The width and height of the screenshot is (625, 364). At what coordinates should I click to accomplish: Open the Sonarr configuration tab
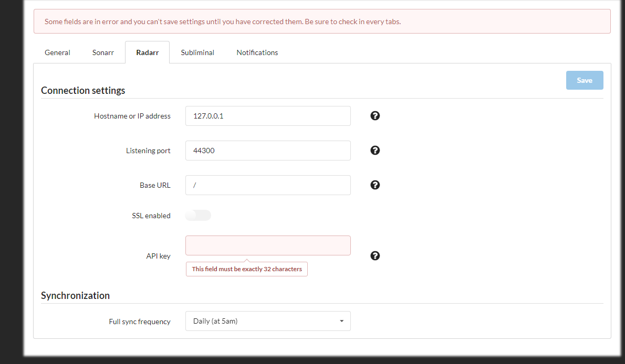click(103, 52)
